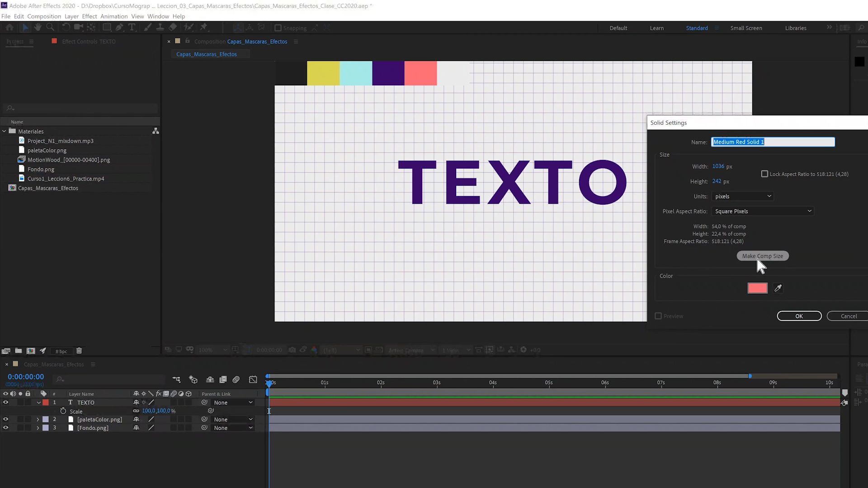Confirm Solid Settings with OK
The height and width of the screenshot is (488, 868).
pos(799,316)
